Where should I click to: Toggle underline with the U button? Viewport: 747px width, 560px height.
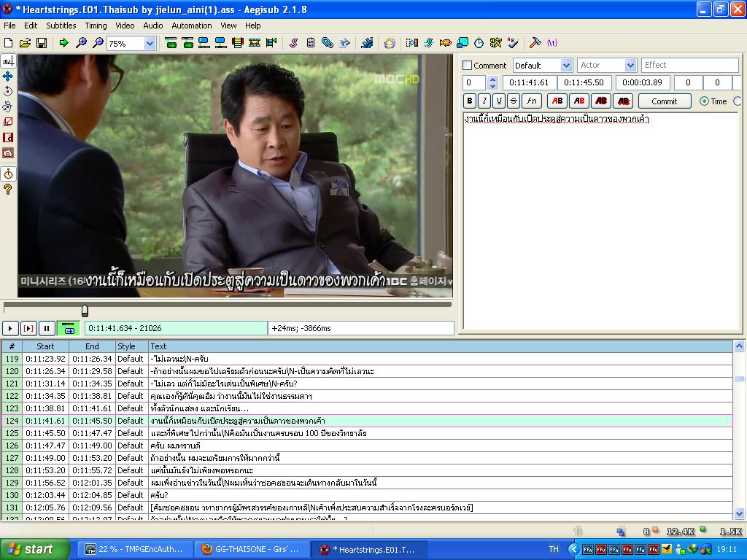(x=499, y=101)
